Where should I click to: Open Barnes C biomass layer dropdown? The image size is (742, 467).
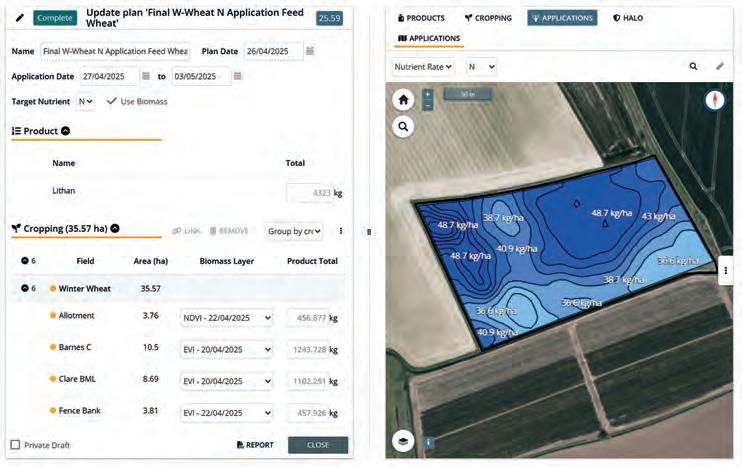point(227,350)
